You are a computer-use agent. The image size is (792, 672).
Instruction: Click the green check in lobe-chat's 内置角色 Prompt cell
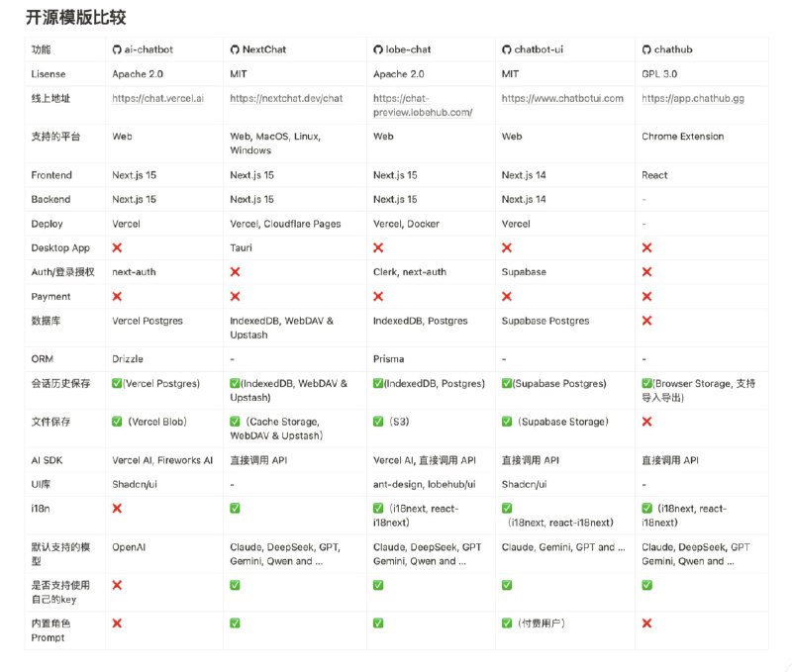coord(377,624)
